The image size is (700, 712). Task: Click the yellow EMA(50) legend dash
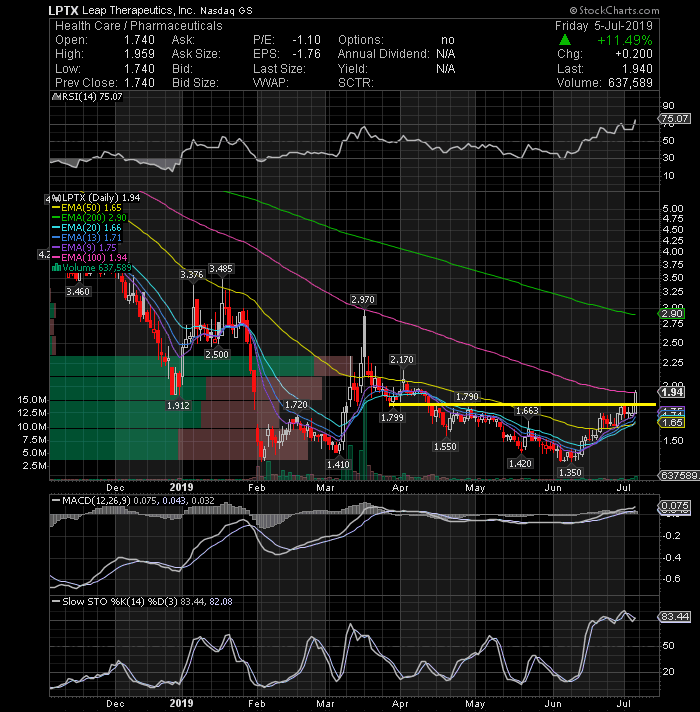point(56,208)
